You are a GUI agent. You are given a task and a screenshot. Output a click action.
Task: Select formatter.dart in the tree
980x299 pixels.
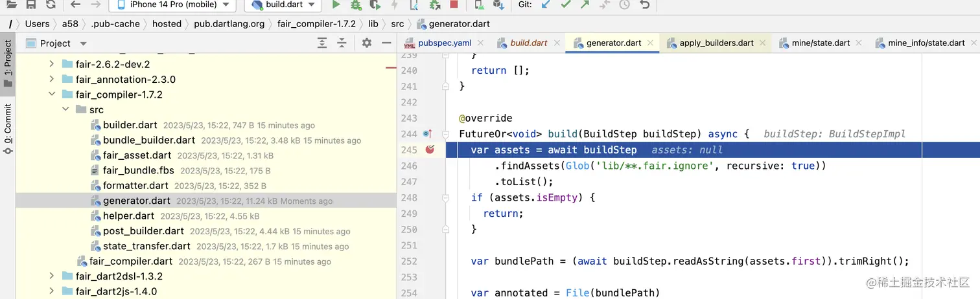click(135, 186)
